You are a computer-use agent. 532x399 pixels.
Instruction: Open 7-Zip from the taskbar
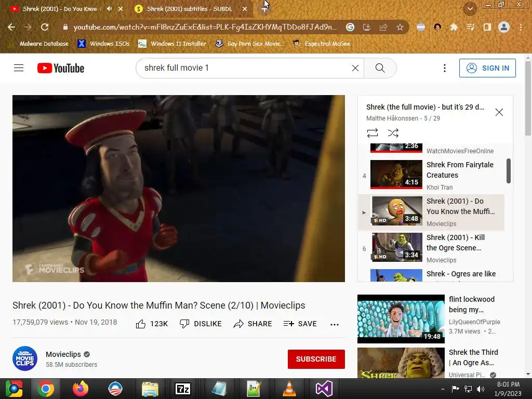click(182, 389)
